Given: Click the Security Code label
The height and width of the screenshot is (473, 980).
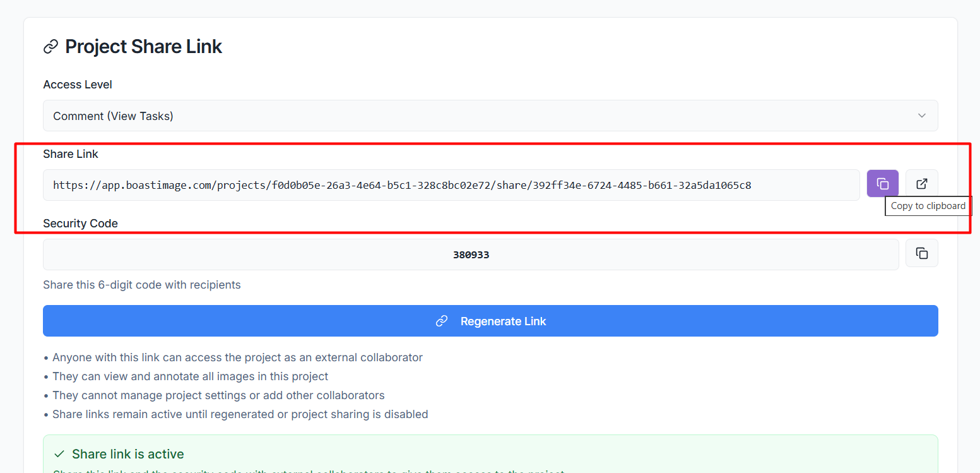Looking at the screenshot, I should point(80,224).
